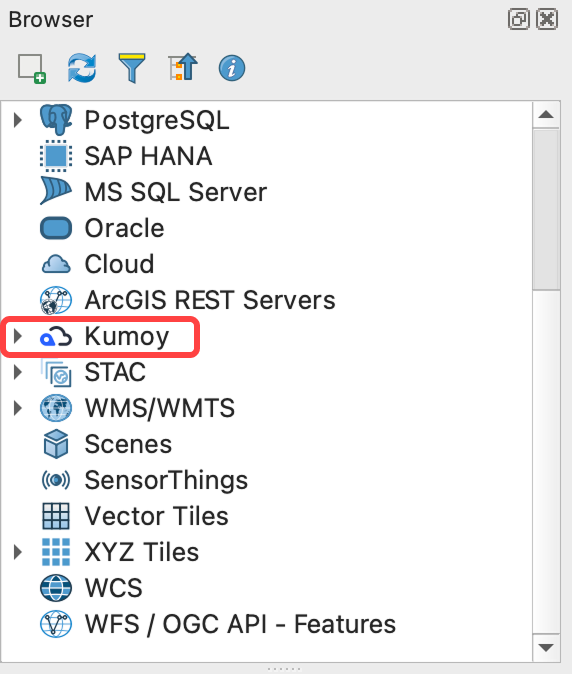Viewport: 572px width, 674px height.
Task: Select the WCS entry label
Action: [x=113, y=588]
